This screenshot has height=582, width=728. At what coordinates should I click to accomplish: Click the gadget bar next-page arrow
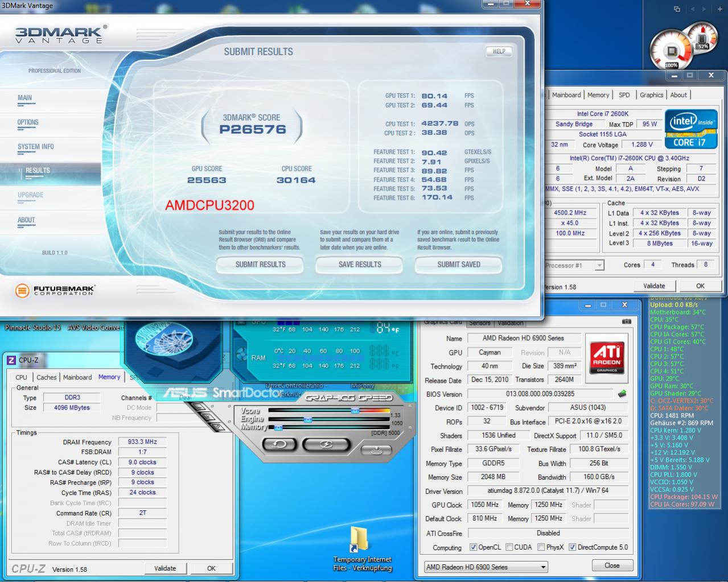705,9
